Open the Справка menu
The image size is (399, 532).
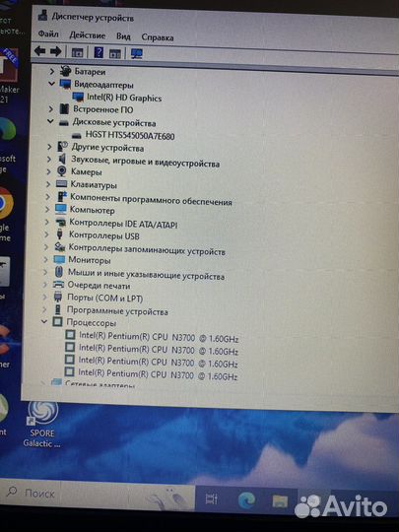click(x=157, y=37)
